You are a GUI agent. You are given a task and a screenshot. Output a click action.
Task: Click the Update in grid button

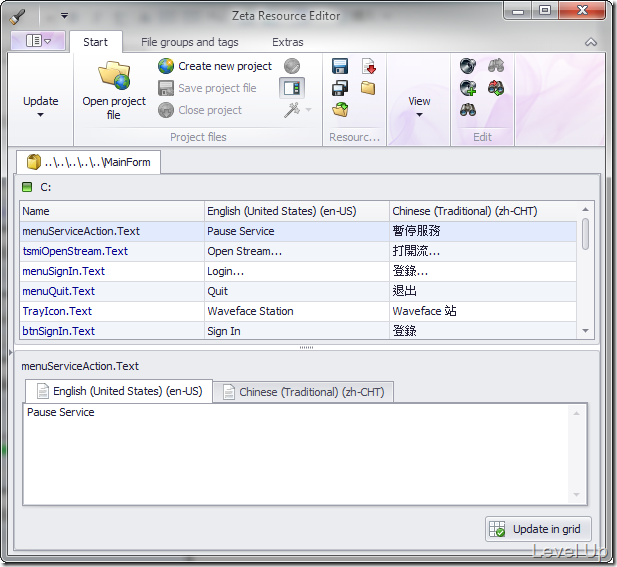pos(538,529)
